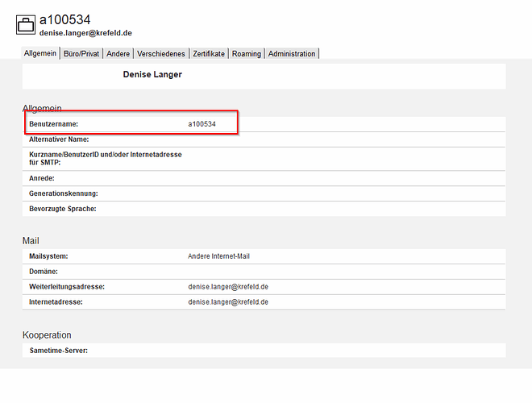Show the Administration tab

tap(292, 54)
